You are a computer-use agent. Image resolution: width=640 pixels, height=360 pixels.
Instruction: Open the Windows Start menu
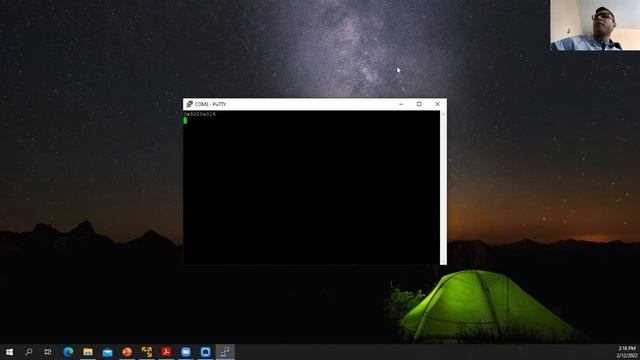pyautogui.click(x=9, y=351)
